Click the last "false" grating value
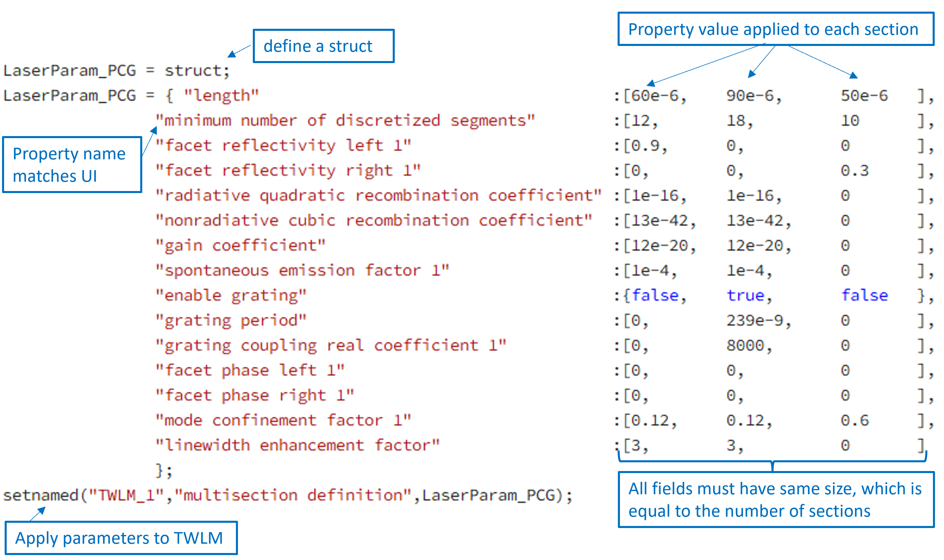 [864, 295]
